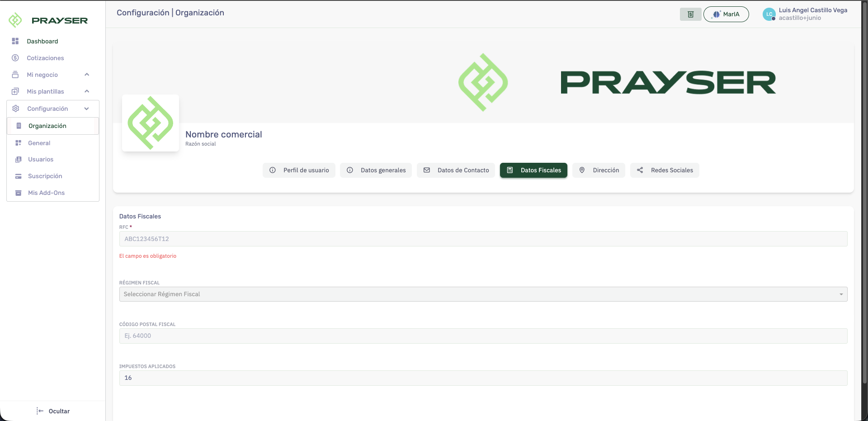868x421 pixels.
Task: Click the Código Postal Fiscal field
Action: pyautogui.click(x=483, y=336)
